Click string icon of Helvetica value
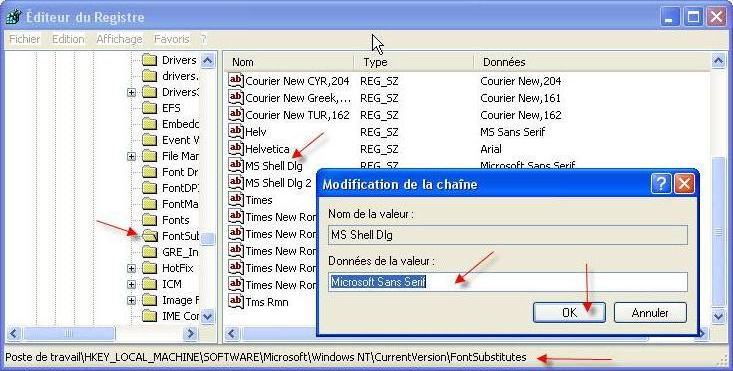Screen dimensions: 733x371 236,149
